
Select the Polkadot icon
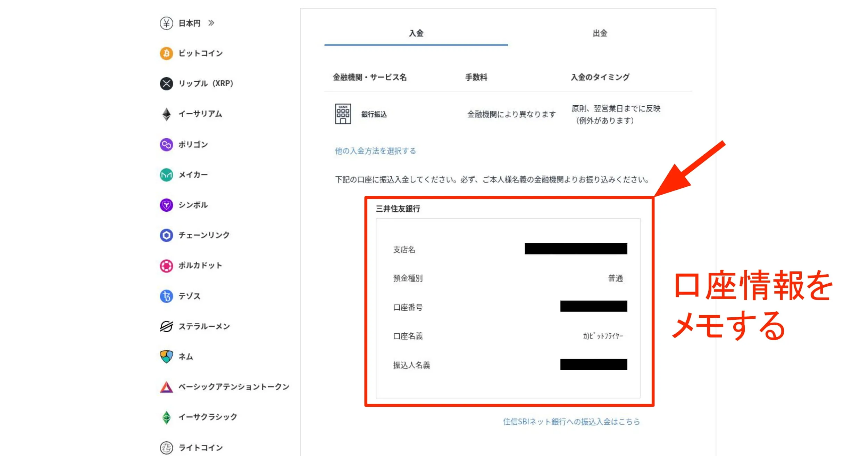167,266
